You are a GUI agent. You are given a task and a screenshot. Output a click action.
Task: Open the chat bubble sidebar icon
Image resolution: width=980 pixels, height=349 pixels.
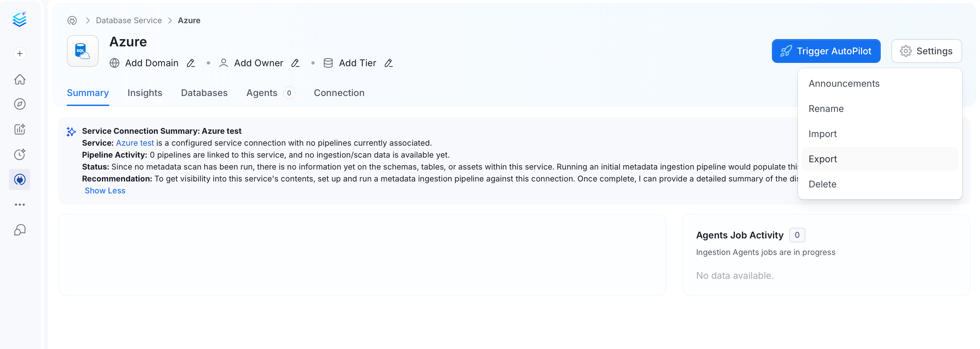pyautogui.click(x=20, y=230)
